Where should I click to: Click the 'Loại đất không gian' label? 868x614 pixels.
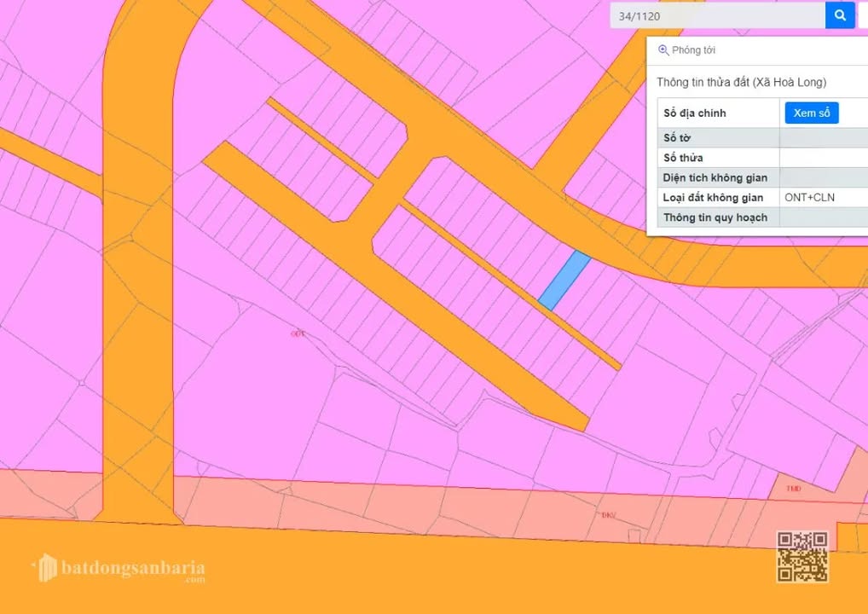click(x=713, y=198)
